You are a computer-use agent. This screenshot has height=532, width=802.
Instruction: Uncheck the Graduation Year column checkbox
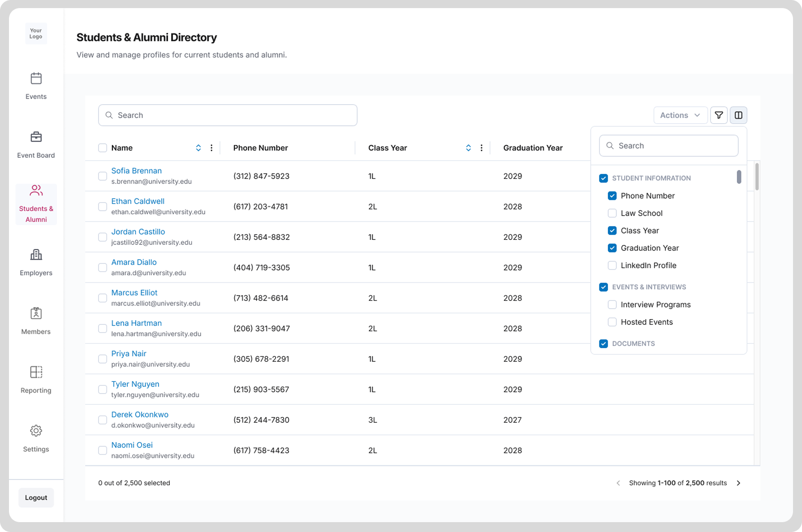[612, 248]
